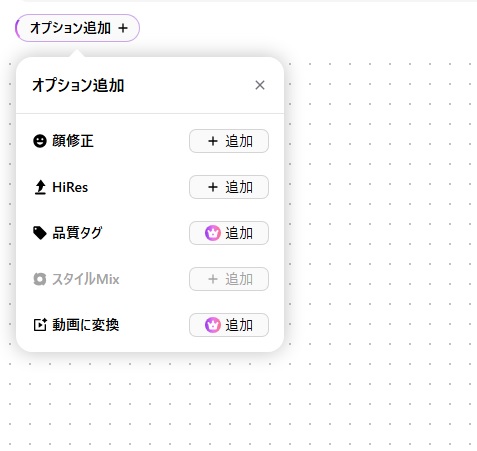The height and width of the screenshot is (451, 477).
Task: Select the 動画に変換 label
Action: coord(86,325)
